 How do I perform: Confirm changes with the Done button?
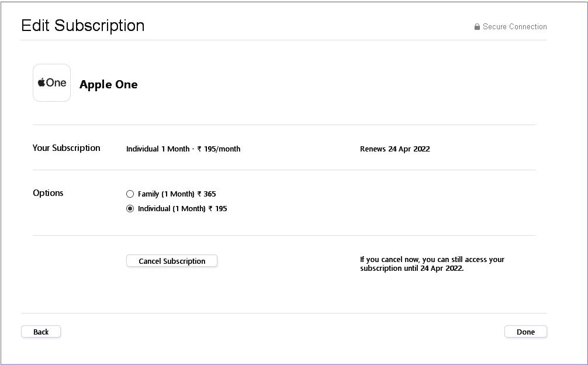tap(525, 332)
